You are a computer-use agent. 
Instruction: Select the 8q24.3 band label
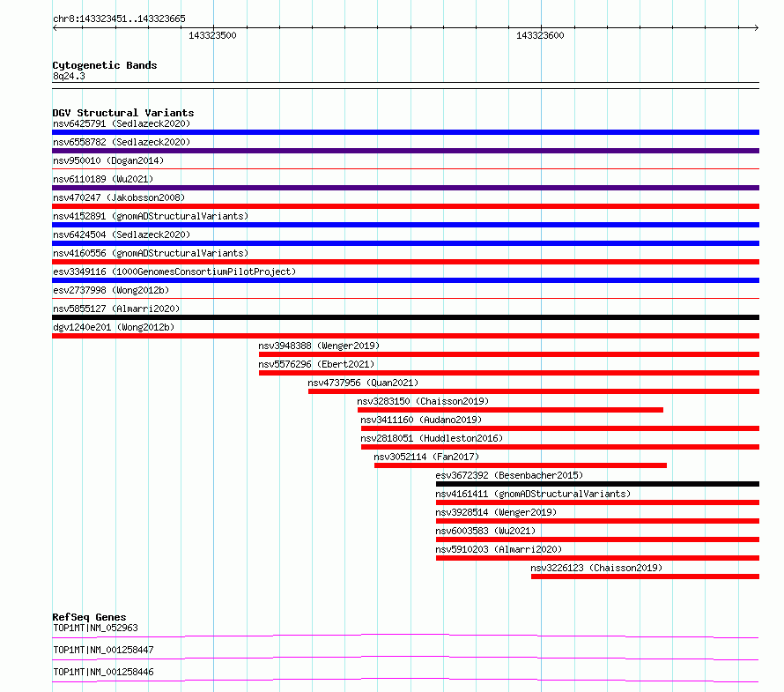(69, 76)
